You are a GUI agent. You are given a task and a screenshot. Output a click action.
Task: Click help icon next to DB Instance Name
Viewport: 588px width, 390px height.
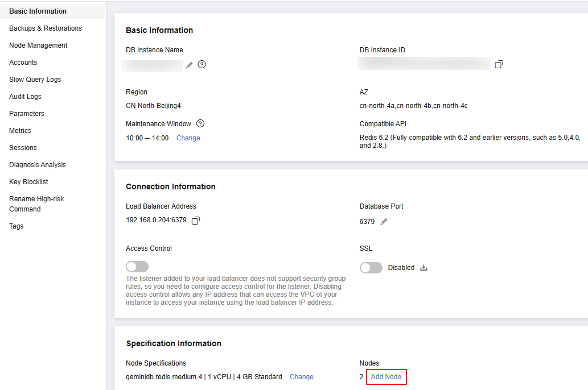point(202,65)
